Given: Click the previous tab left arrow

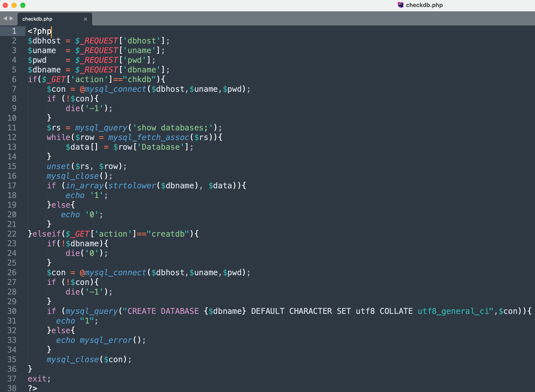Looking at the screenshot, I should click(5, 18).
